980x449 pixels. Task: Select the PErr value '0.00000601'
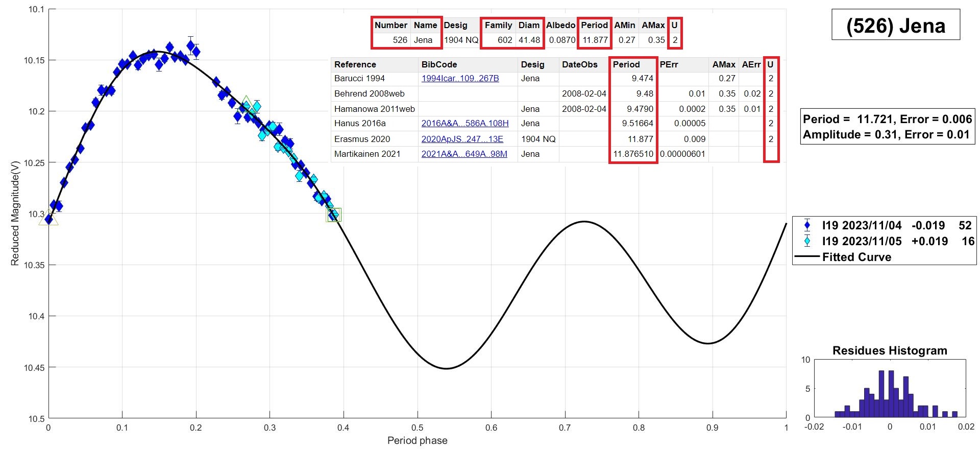[x=682, y=154]
